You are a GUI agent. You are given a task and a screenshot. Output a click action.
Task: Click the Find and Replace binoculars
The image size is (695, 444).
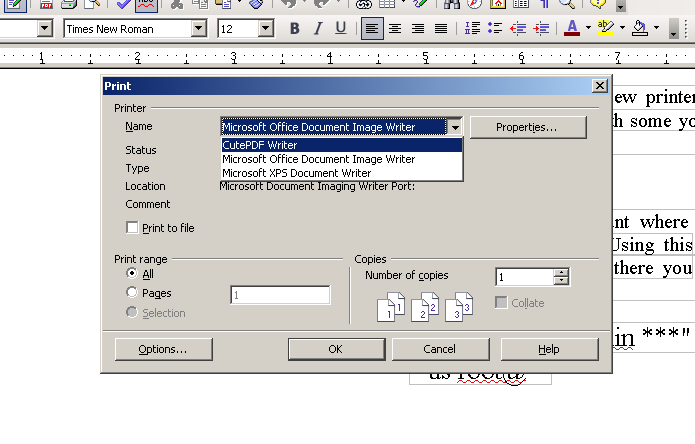pos(452,4)
